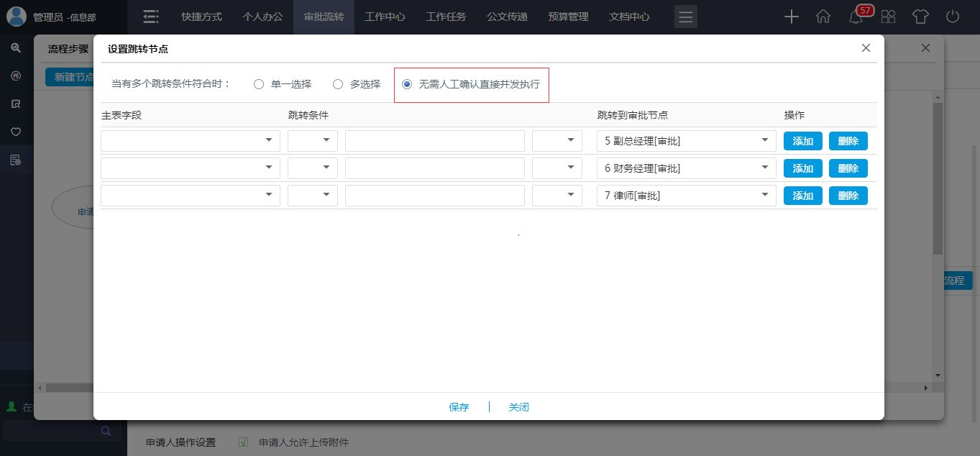Click the notification bell icon

pos(856,17)
